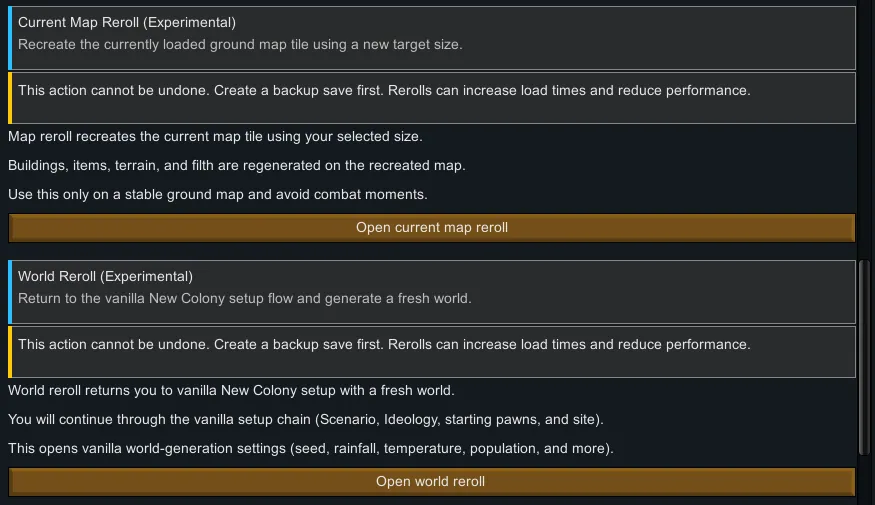Click the "World Reroll (Experimental)" heading
875x505 pixels.
105,276
